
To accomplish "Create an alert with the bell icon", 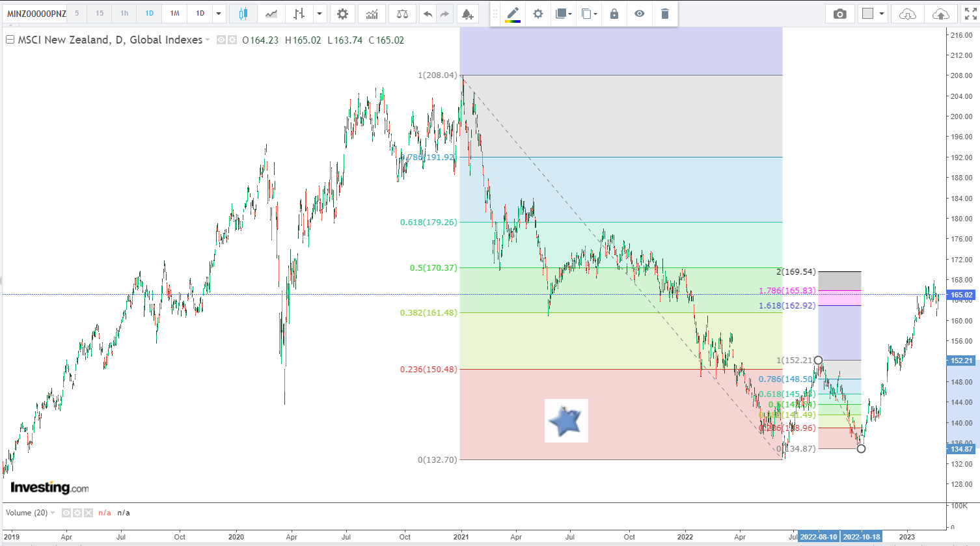I will 467,14.
